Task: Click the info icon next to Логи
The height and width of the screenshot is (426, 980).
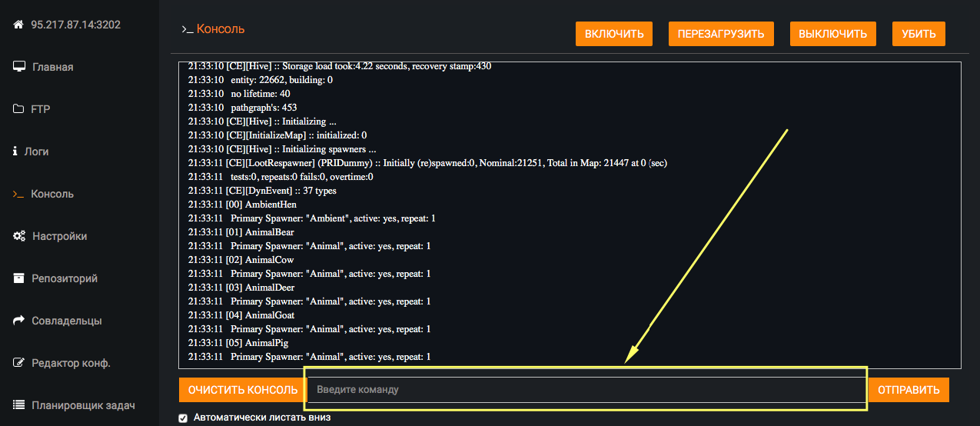Action: 15,151
